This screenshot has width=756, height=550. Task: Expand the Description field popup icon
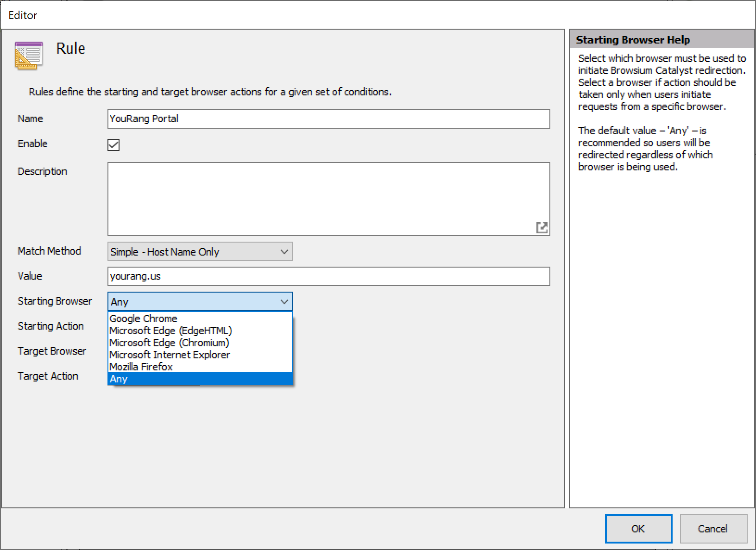click(542, 227)
